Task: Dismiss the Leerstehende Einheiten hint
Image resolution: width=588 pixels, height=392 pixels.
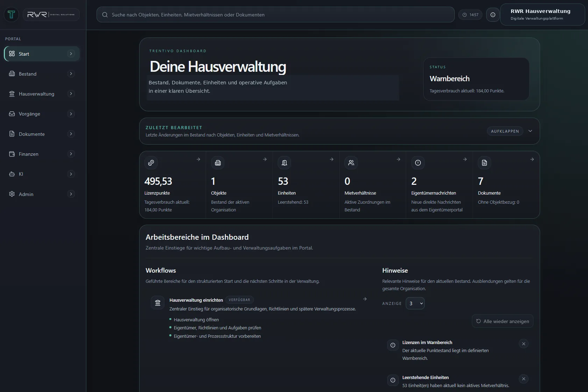Action: [524, 379]
